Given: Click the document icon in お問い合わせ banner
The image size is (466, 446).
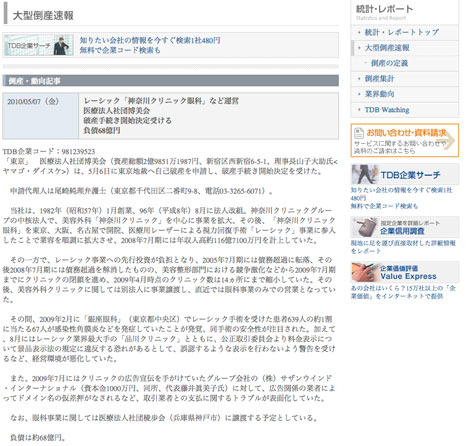Looking at the screenshot, I should (359, 133).
